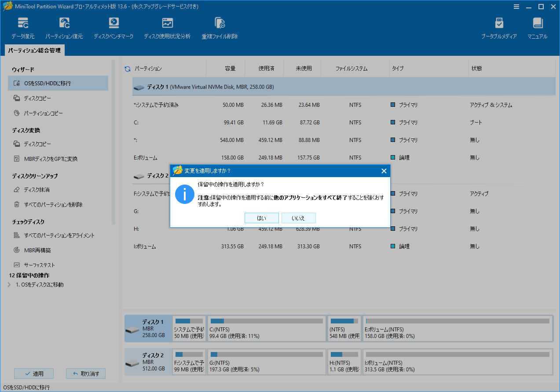Switch to パーティション総合管理 tab
560x392 pixels.
point(33,50)
